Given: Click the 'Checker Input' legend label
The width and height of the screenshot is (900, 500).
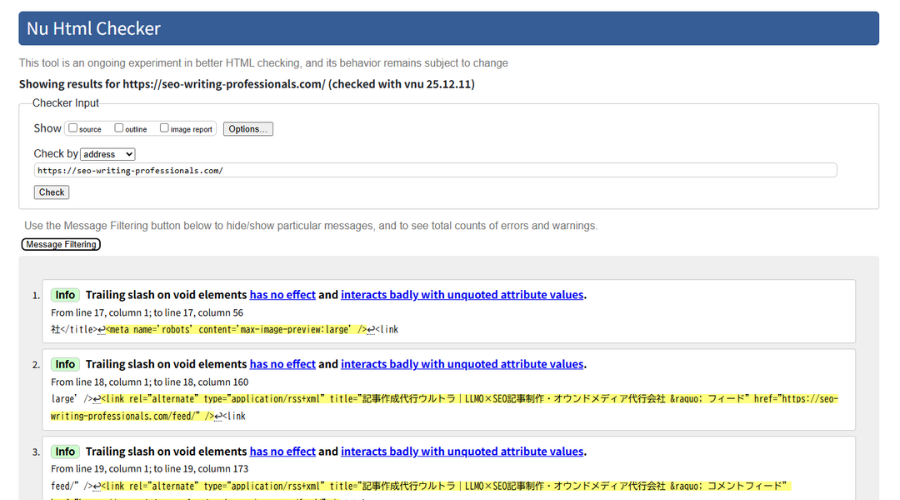Looking at the screenshot, I should pyautogui.click(x=65, y=103).
